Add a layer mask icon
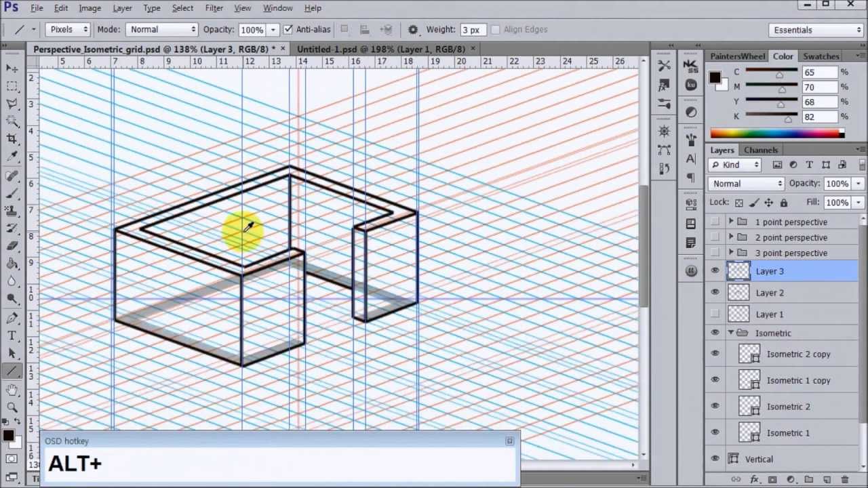This screenshot has width=868, height=488. pos(772,480)
